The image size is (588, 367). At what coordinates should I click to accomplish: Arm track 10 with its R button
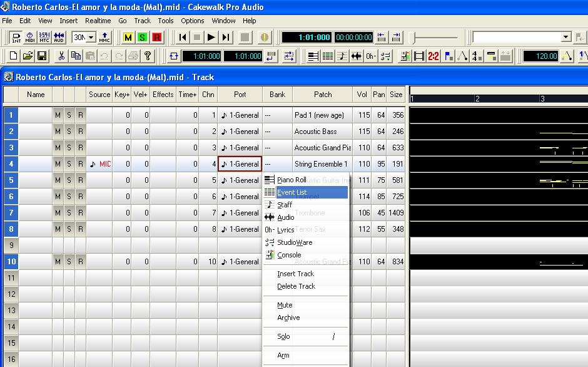pyautogui.click(x=81, y=261)
